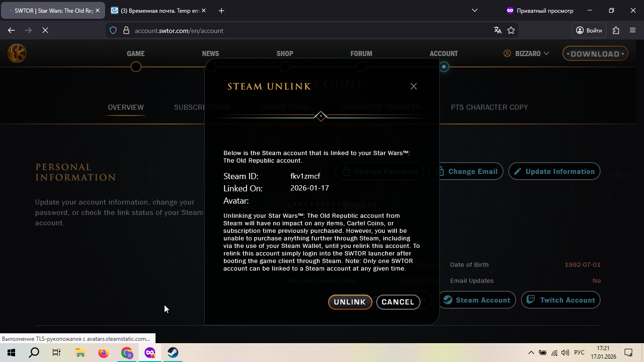Open the NEWS navigation item

210,54
